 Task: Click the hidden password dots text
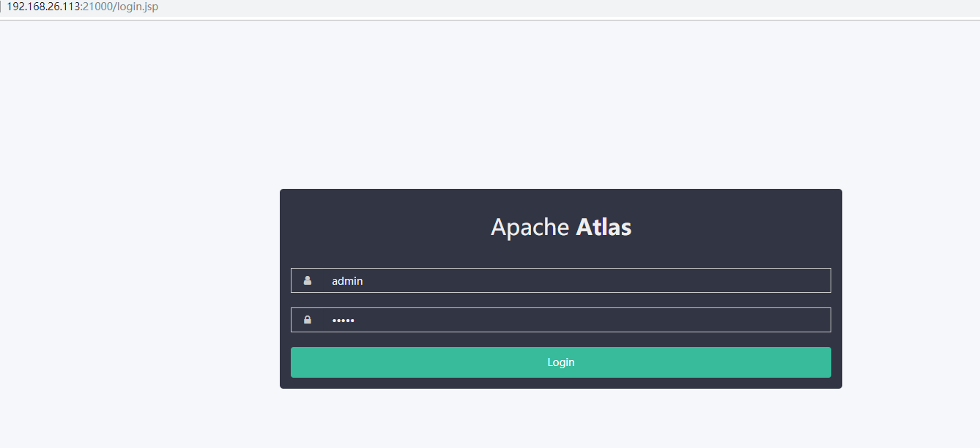(343, 319)
